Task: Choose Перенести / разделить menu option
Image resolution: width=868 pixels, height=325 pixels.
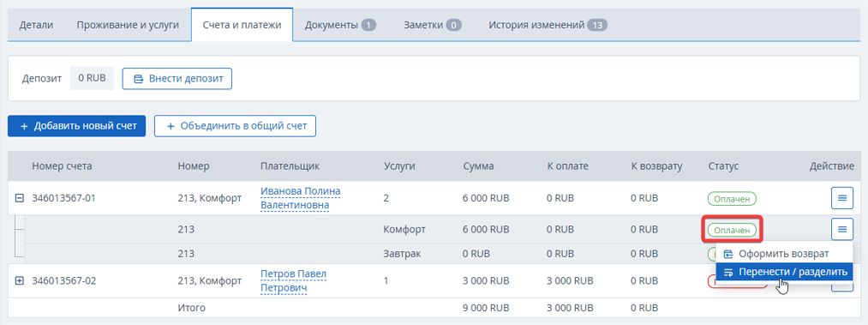Action: (x=784, y=272)
